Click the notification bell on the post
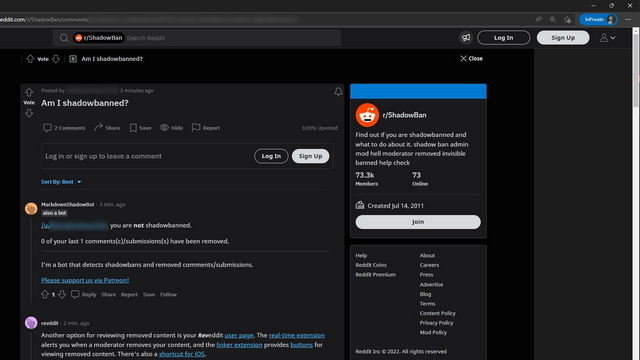640x360 pixels. pos(338,91)
